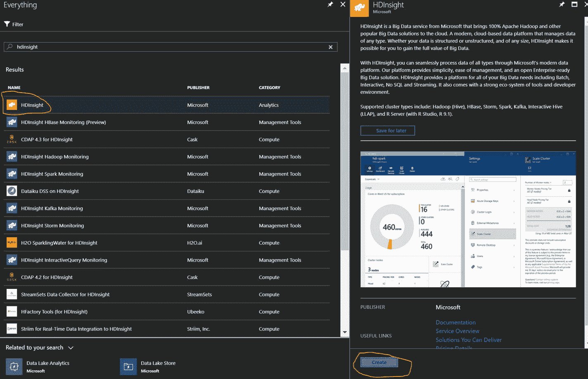Close the Everything blade
588x379 pixels.
[343, 4]
